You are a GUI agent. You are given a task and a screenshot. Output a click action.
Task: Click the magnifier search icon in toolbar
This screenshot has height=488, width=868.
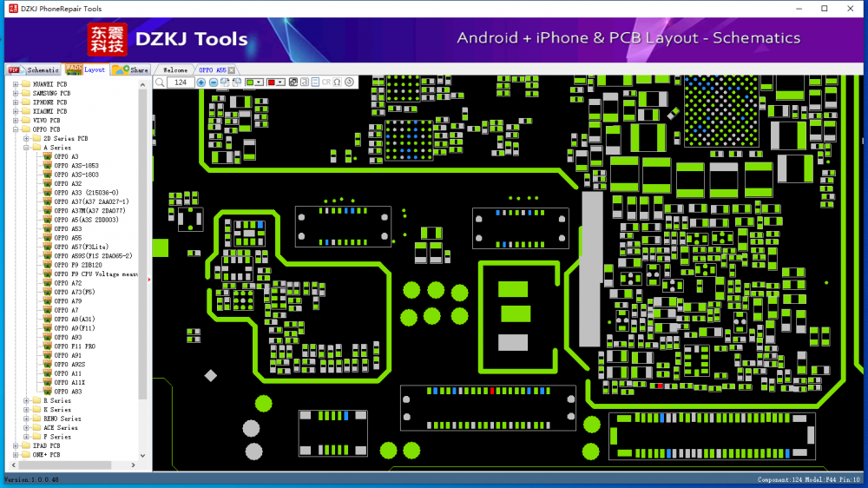pos(161,82)
